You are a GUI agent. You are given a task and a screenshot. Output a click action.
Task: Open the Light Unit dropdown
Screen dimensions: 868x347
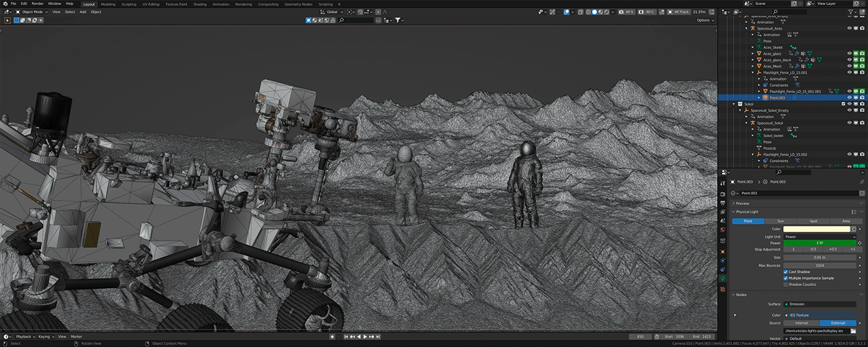pos(819,236)
